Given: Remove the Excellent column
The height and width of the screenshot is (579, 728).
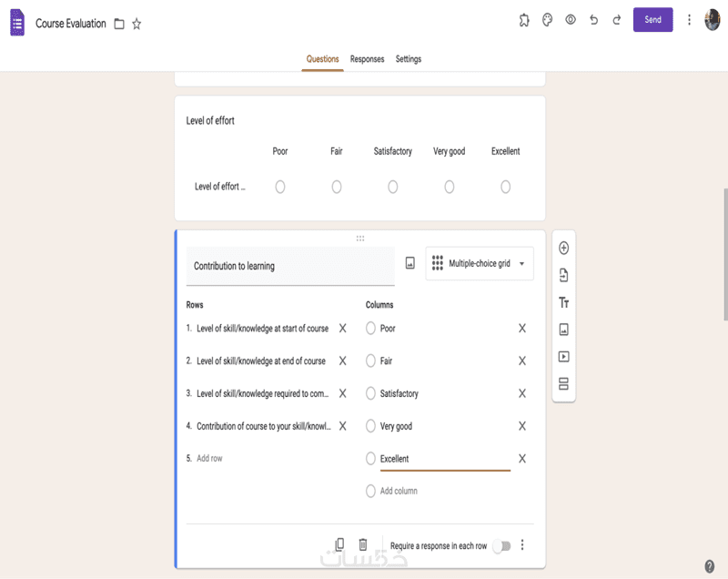Looking at the screenshot, I should (522, 459).
